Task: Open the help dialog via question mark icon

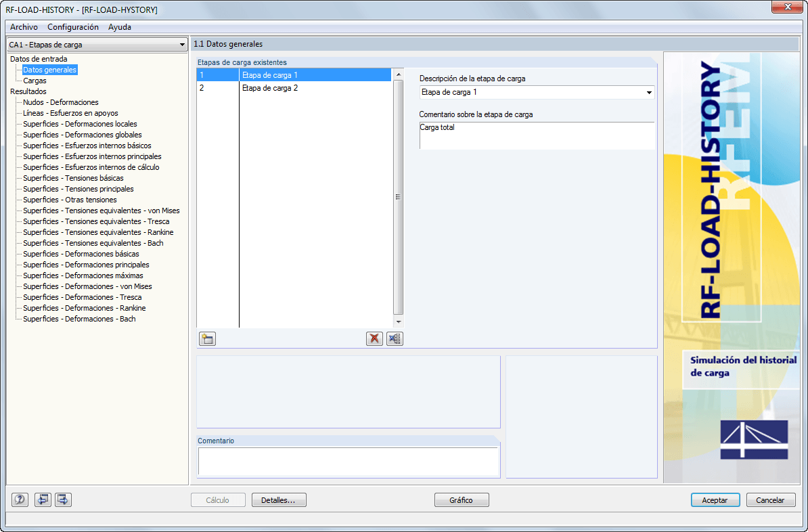Action: (x=19, y=500)
